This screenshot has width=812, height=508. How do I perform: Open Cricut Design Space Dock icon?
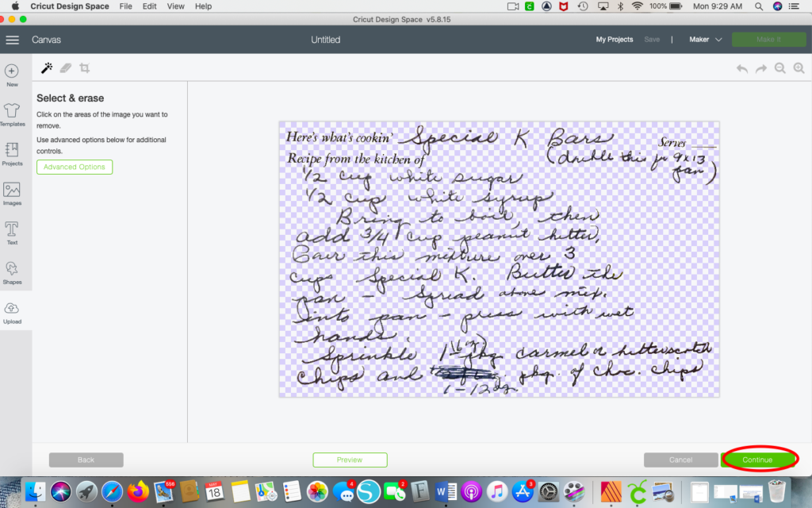[638, 491]
